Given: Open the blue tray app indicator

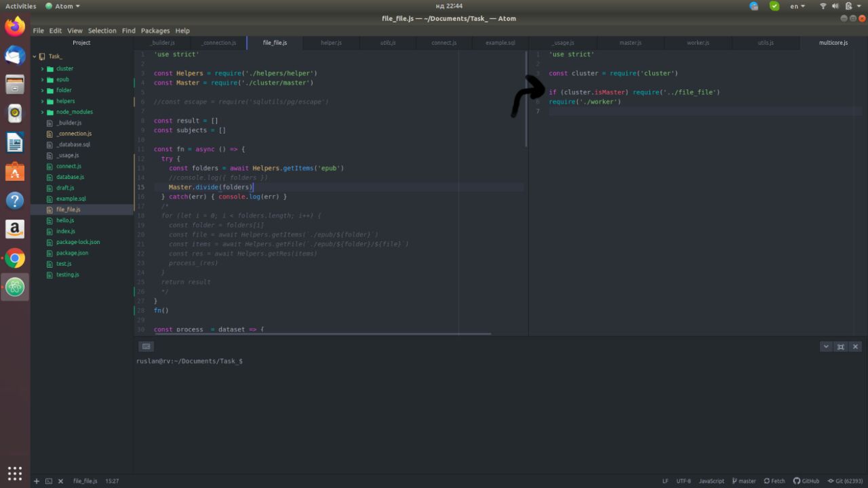Looking at the screenshot, I should click(x=754, y=6).
